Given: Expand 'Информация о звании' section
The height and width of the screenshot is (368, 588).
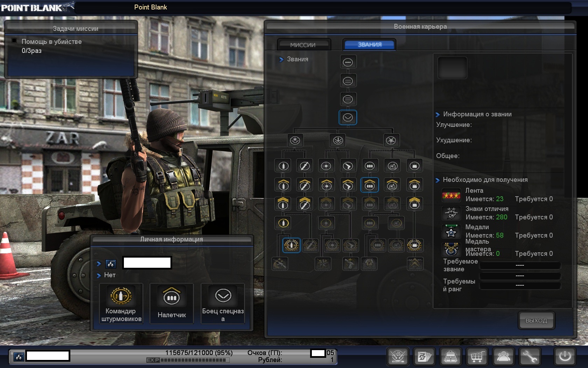Looking at the screenshot, I should [437, 115].
